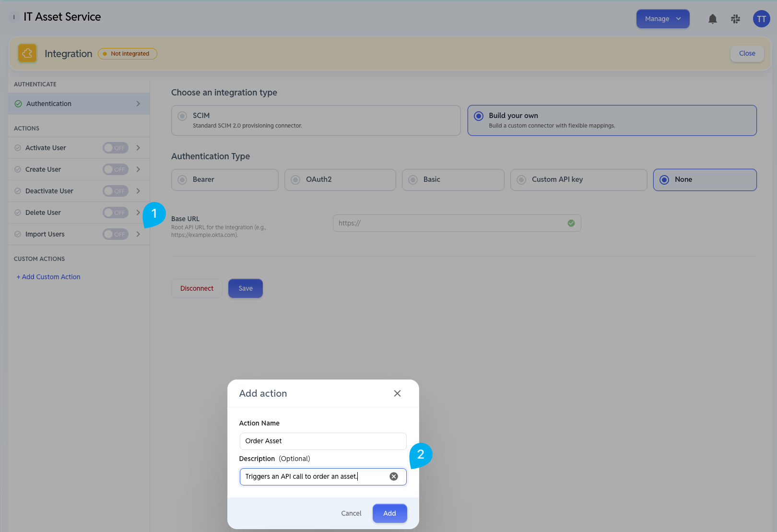777x532 pixels.
Task: Expand the Create User action chevron
Action: click(x=138, y=169)
